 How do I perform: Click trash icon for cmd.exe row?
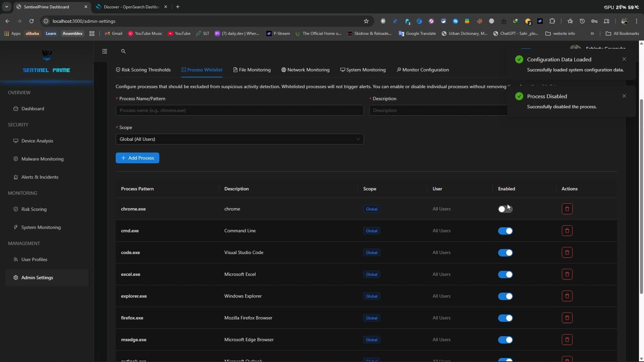click(567, 231)
